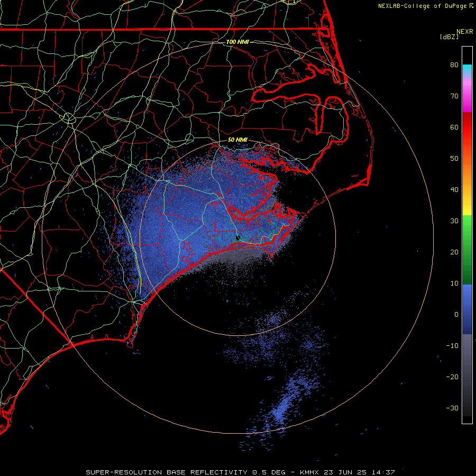The width and height of the screenshot is (476, 476).
Task: Click the cyan segment of color bar
Action: point(467,69)
